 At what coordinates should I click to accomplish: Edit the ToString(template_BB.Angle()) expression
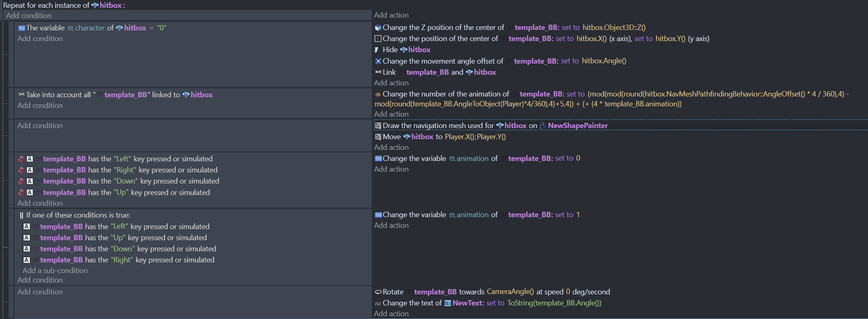[554, 303]
